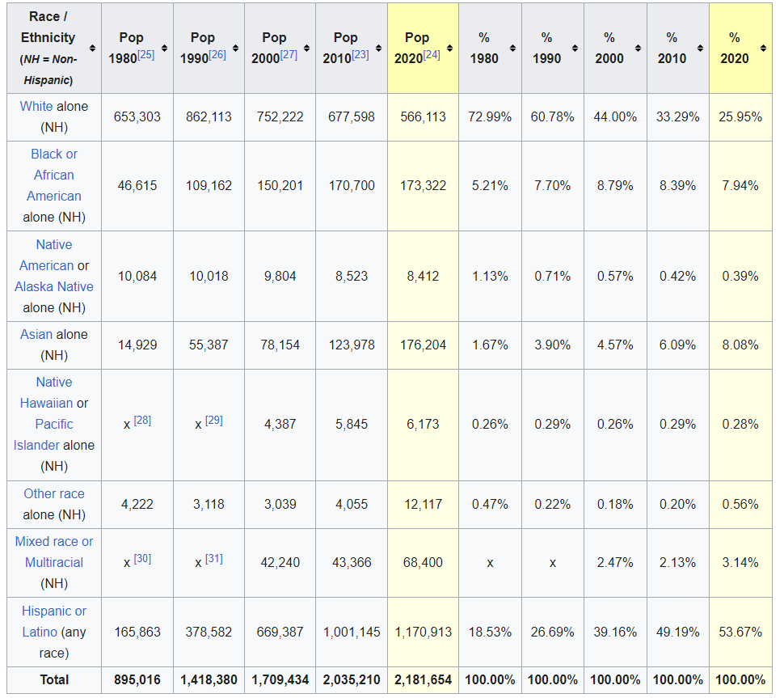Sort table by Pop 2010 arrows

(x=378, y=49)
